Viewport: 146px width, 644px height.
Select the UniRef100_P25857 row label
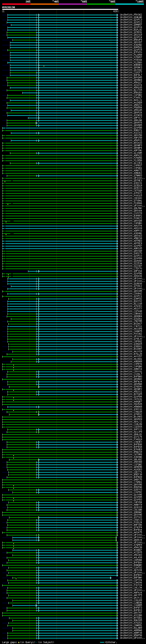[x=131, y=58]
